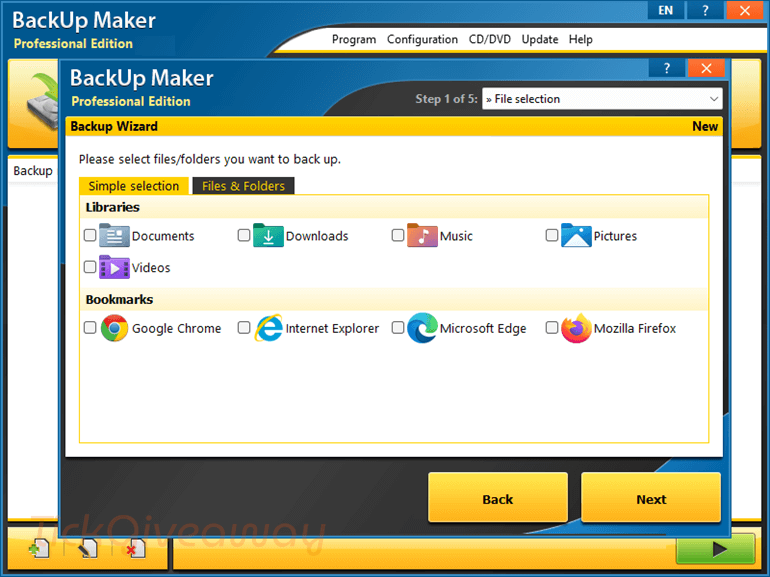
Task: Click the Downloads label text
Action: [x=317, y=236]
